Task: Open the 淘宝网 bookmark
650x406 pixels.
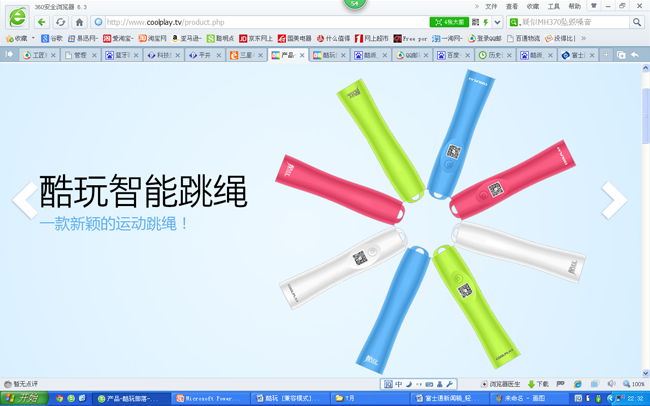Action: pos(153,38)
